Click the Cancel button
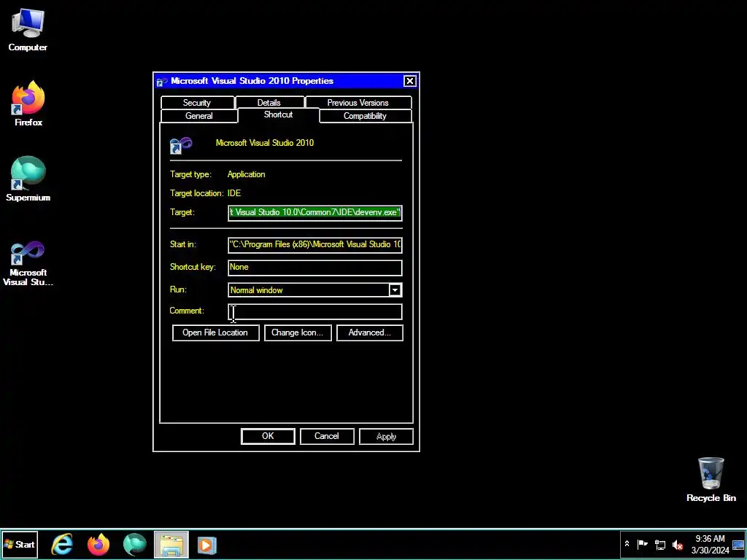This screenshot has width=747, height=560. coord(327,436)
